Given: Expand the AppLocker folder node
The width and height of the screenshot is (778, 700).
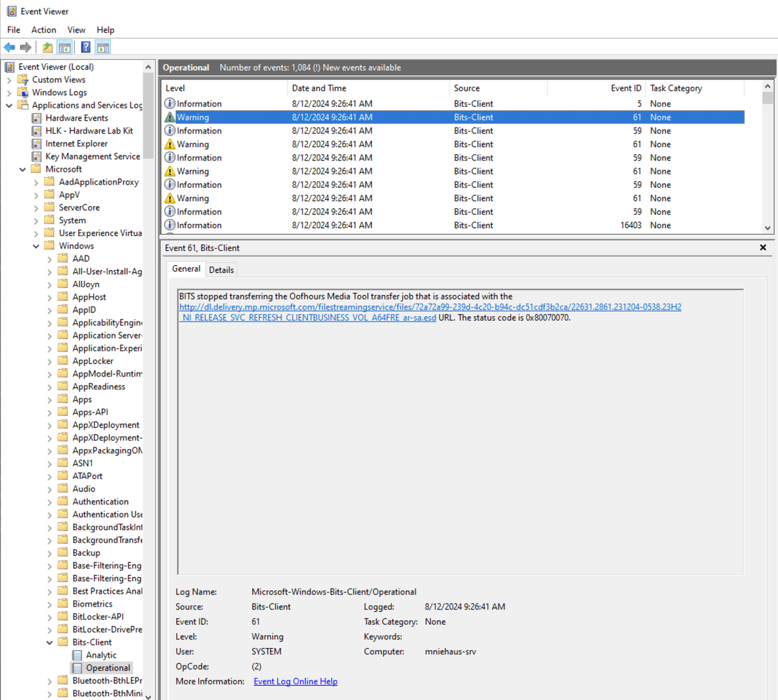Looking at the screenshot, I should tap(50, 362).
